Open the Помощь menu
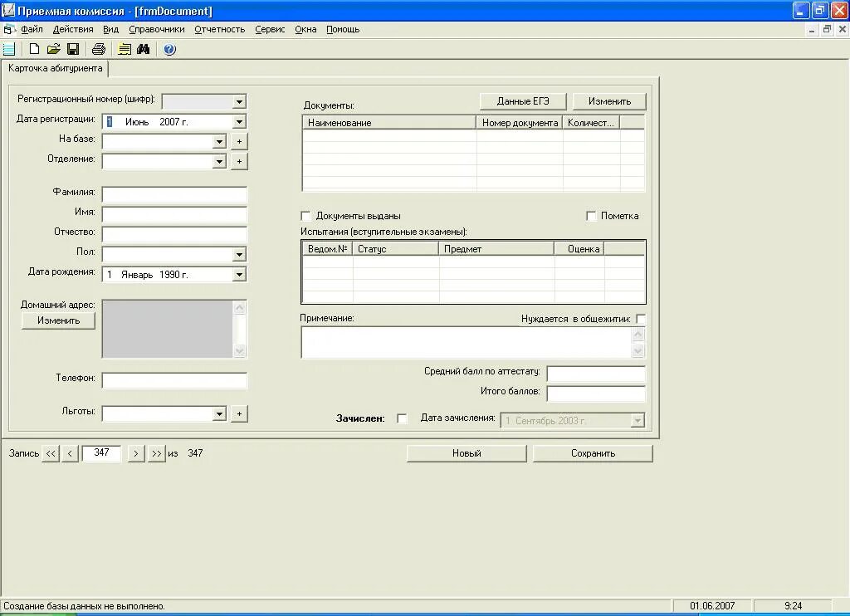Screen dimensions: 850x616 coord(343,29)
